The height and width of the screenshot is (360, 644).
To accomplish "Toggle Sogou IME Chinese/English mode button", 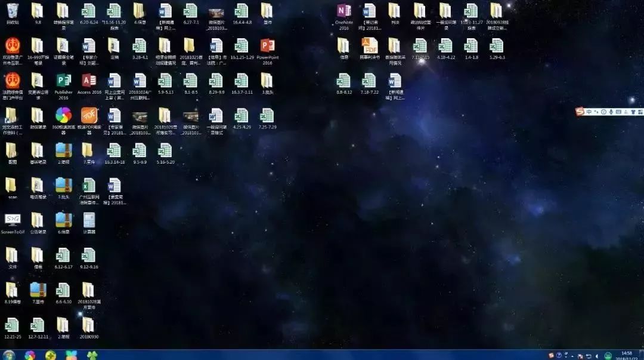I will [589, 112].
